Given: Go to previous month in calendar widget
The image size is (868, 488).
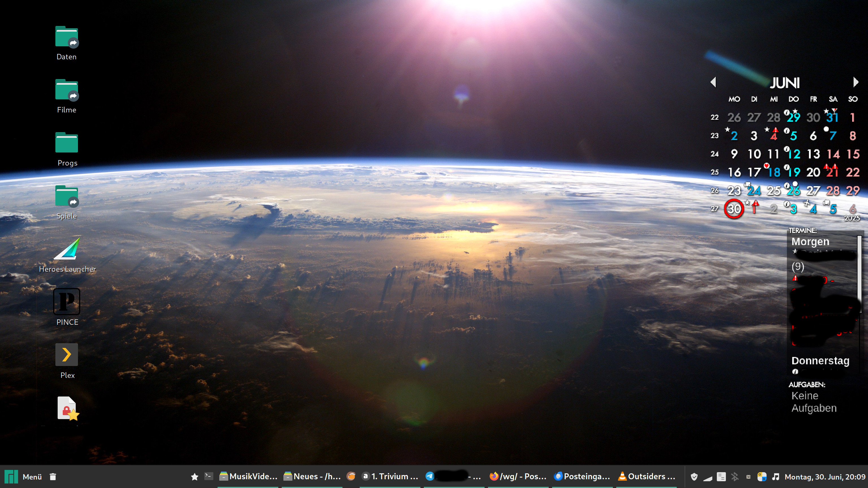Looking at the screenshot, I should [x=713, y=82].
